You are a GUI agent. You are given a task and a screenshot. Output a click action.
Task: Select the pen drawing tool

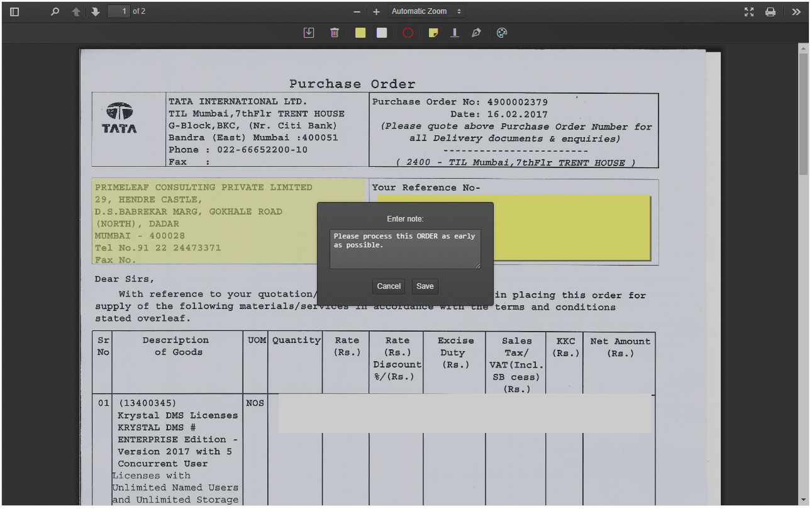click(x=476, y=33)
